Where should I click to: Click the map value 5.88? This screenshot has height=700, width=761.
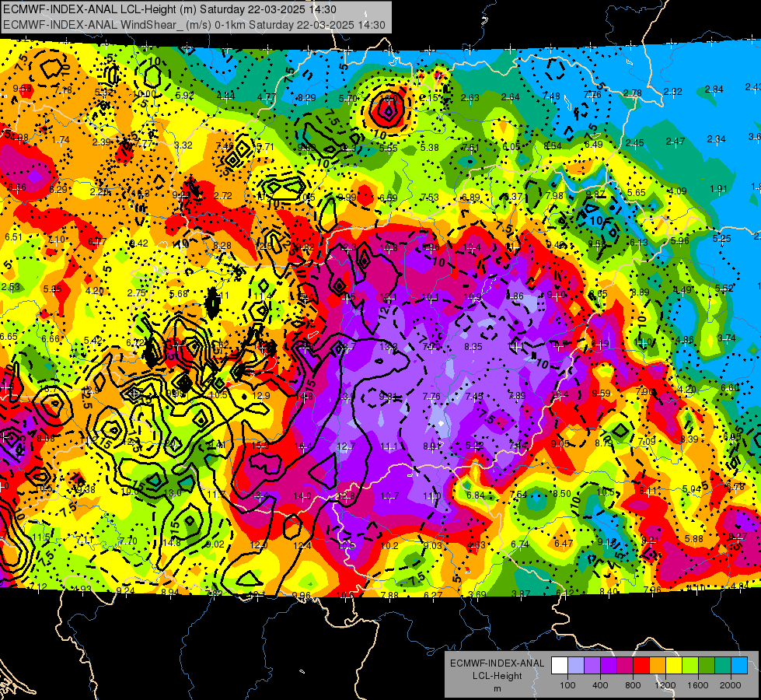(x=694, y=539)
